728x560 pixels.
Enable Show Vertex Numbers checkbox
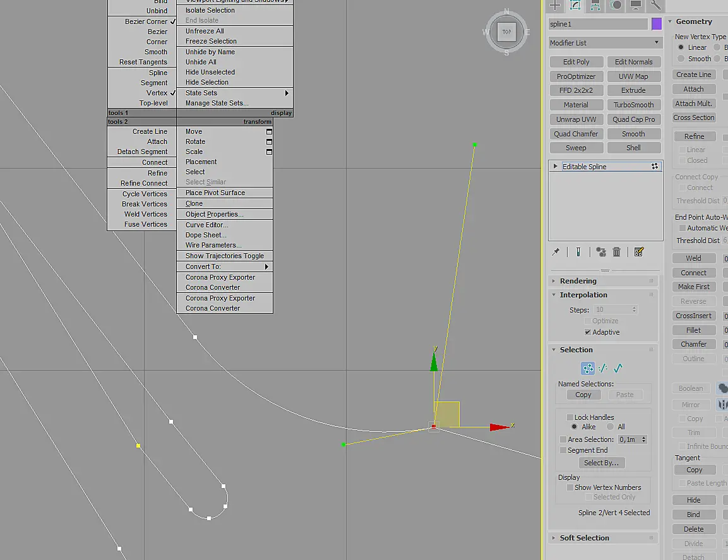[570, 487]
